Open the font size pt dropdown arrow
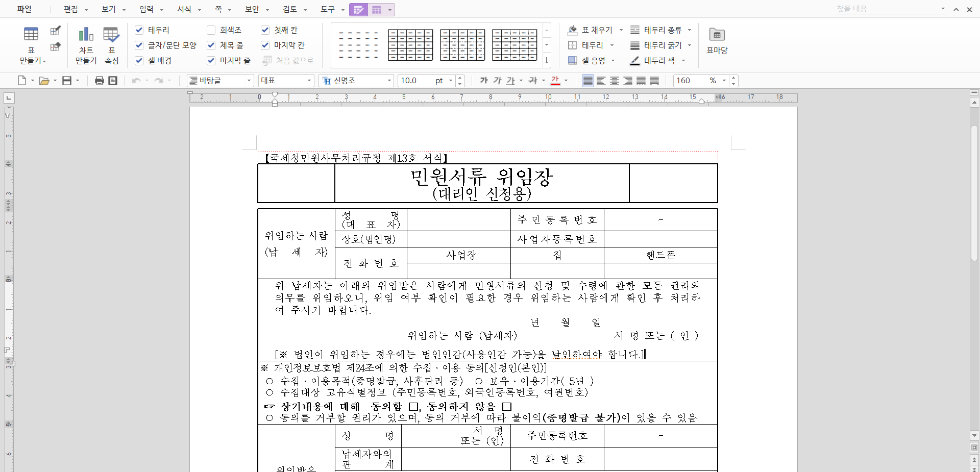This screenshot has width=980, height=472. coord(451,81)
